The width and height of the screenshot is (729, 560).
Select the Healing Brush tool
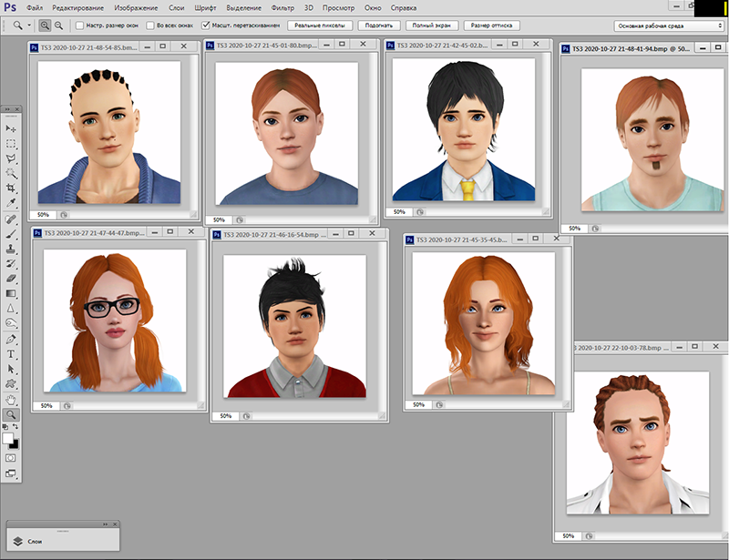click(x=11, y=219)
